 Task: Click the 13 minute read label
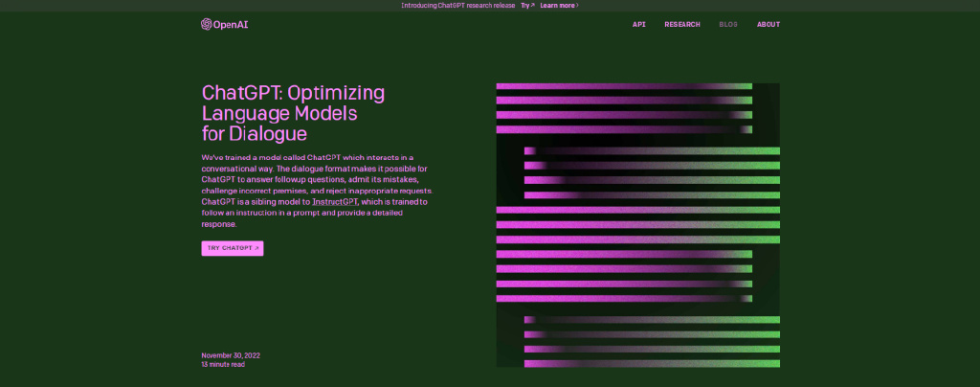223,365
